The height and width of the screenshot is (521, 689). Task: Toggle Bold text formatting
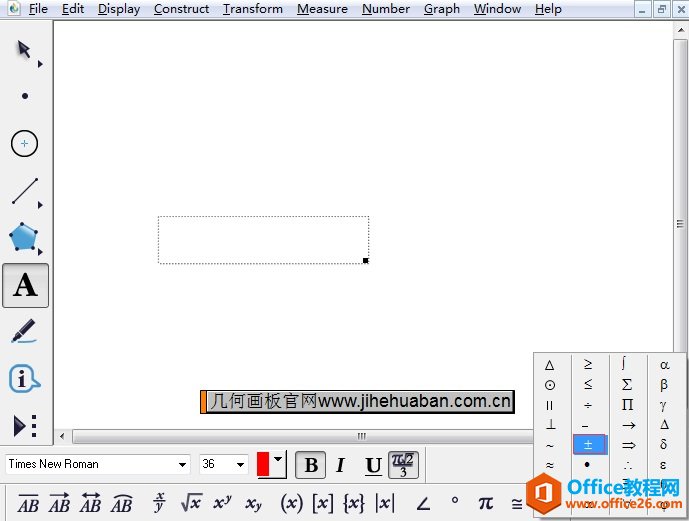coord(311,465)
